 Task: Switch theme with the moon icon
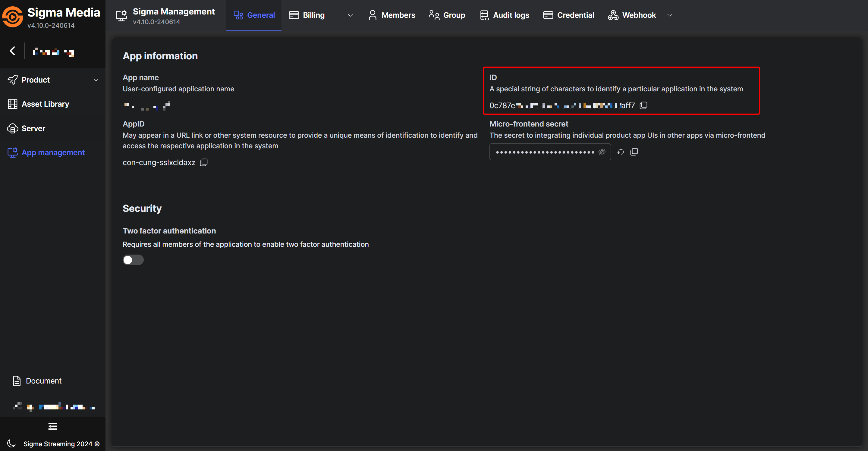click(11, 443)
